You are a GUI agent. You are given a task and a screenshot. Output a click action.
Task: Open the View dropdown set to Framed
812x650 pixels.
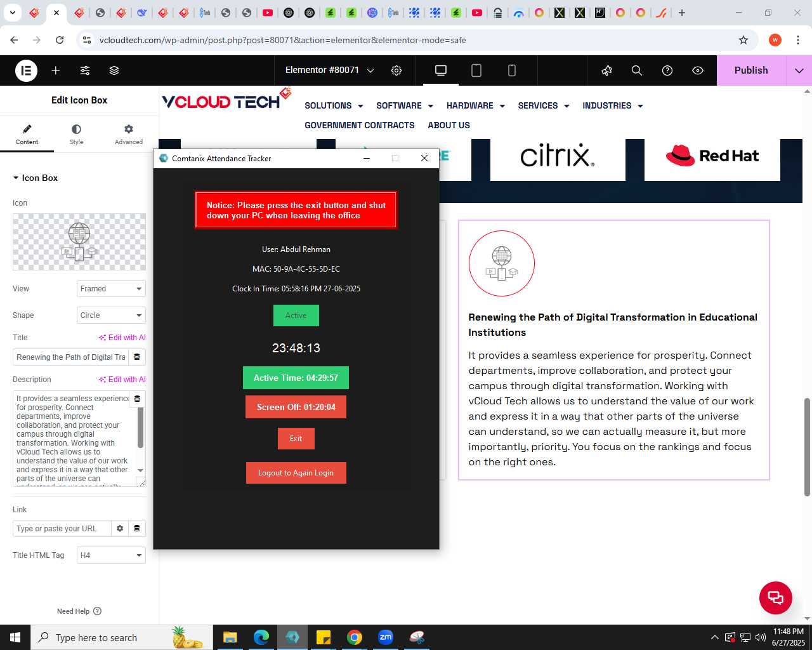click(x=111, y=289)
